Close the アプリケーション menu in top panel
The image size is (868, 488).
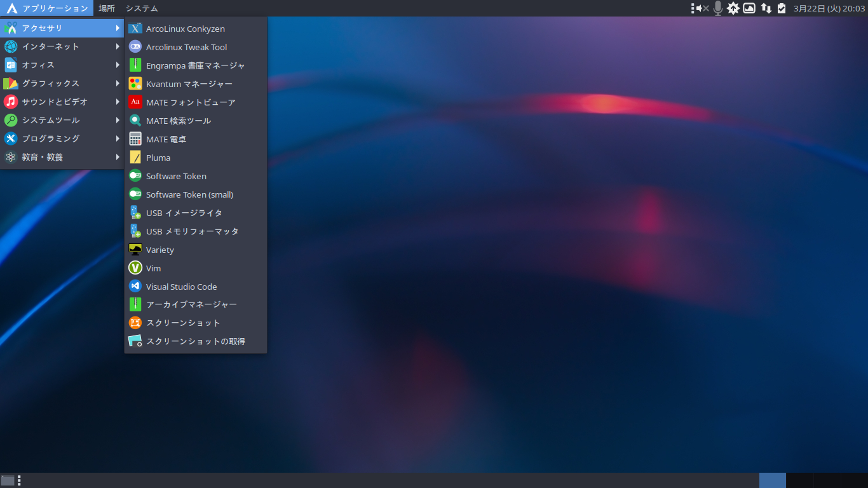(x=47, y=8)
